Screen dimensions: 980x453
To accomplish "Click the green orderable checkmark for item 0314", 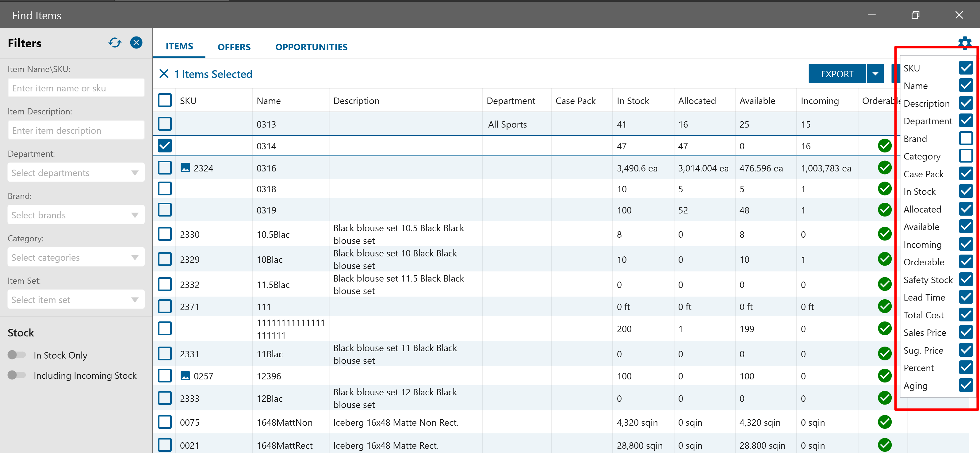I will click(x=885, y=145).
